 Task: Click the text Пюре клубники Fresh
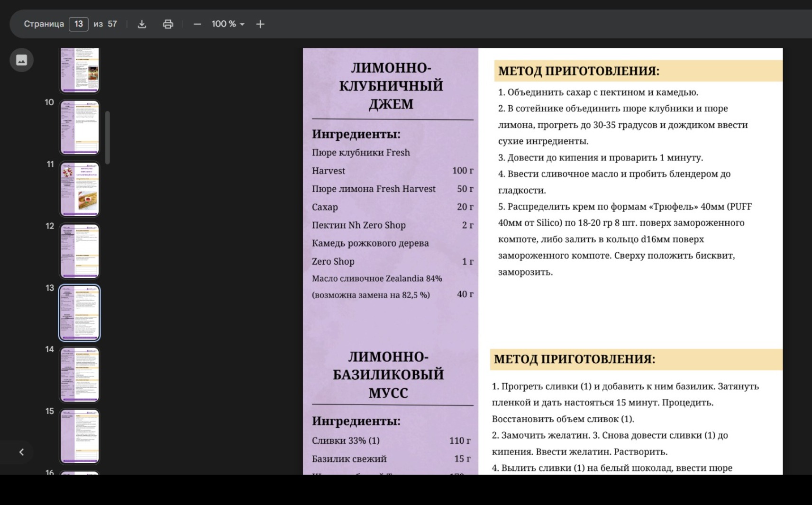(361, 153)
